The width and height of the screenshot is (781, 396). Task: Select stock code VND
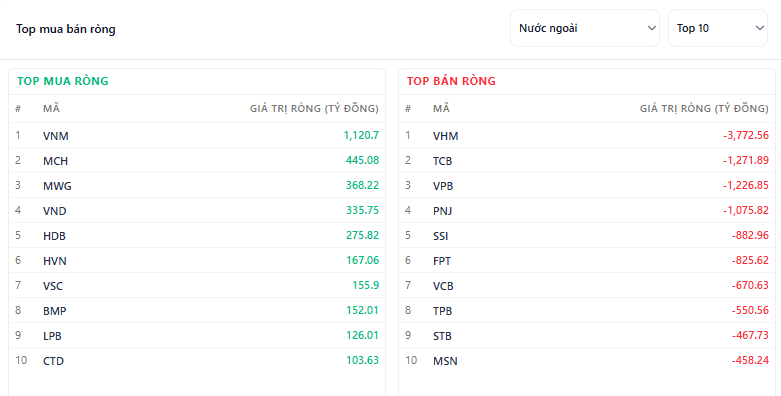tap(55, 211)
